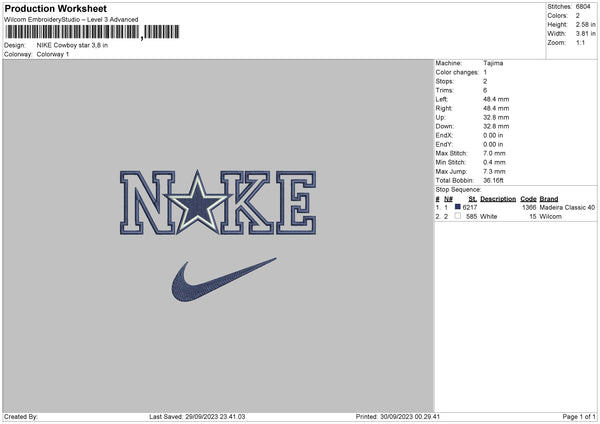
Task: Click 'Page 1 of 1' in footer
Action: (x=579, y=417)
